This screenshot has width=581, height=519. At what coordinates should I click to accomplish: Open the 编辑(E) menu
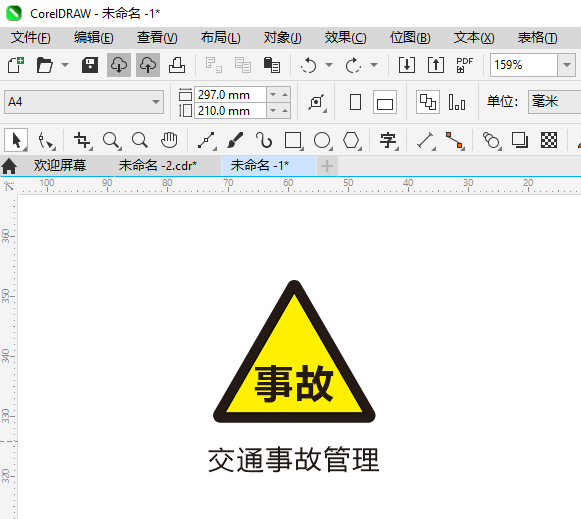point(94,38)
